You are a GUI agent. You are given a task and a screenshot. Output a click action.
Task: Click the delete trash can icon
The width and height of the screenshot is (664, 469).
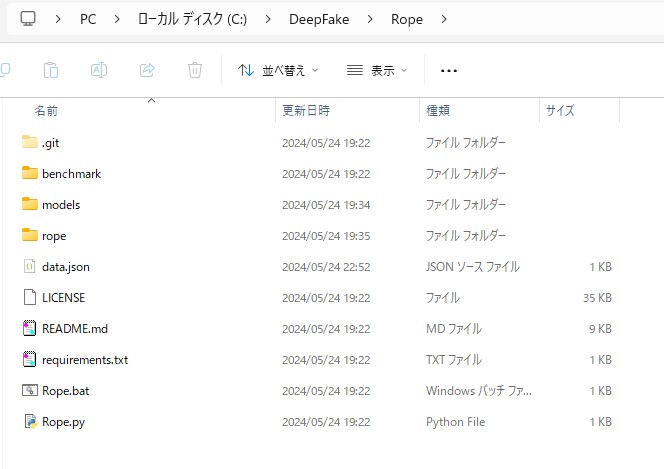pos(195,70)
